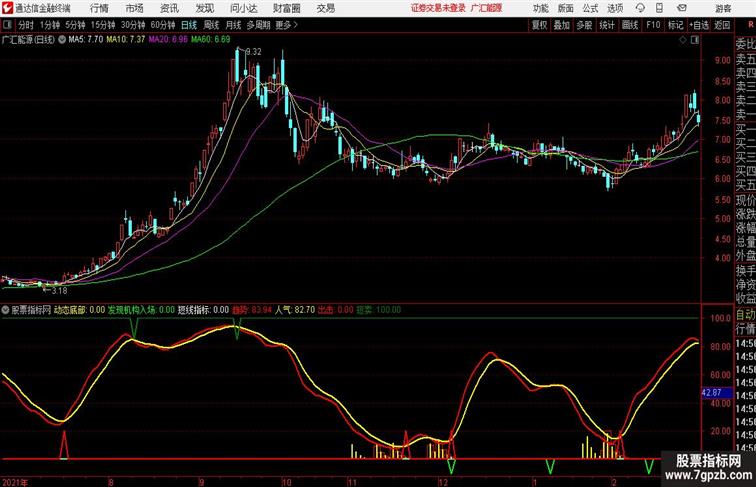This screenshot has width=756, height=487.
Task: Click the 人气: 82.70 label
Action: (295, 310)
